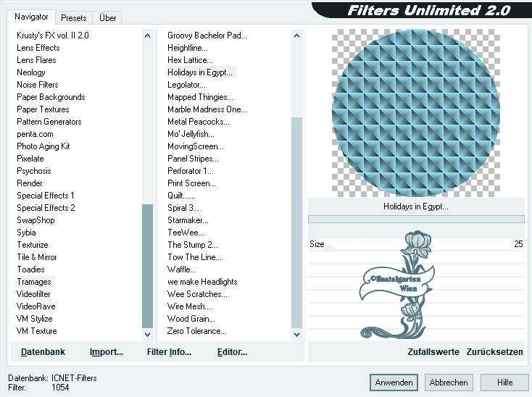This screenshot has width=532, height=397.
Task: Select Toadies category
Action: point(30,269)
